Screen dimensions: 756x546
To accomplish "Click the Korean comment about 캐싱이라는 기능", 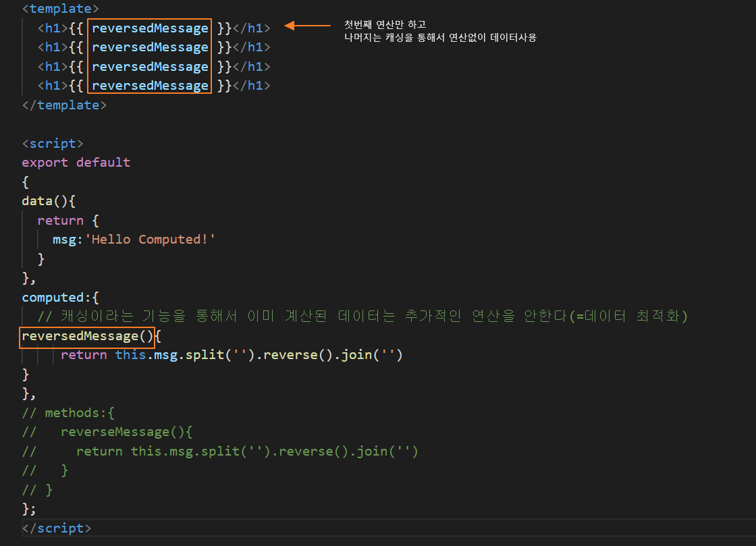I will point(362,316).
